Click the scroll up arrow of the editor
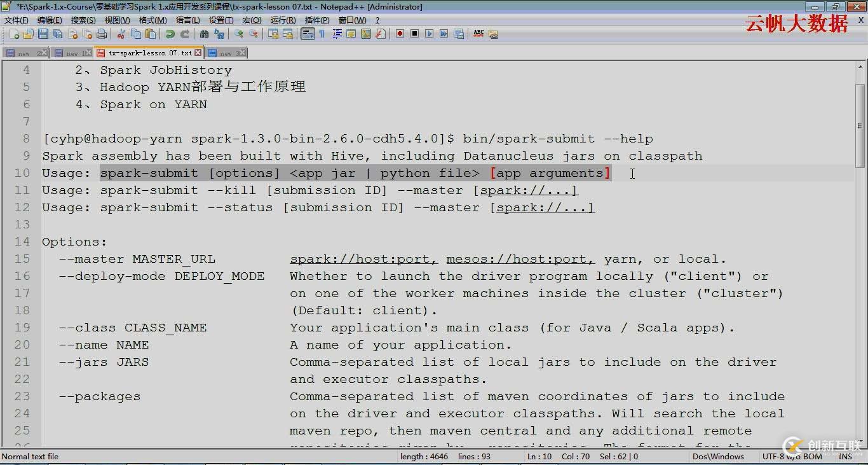The width and height of the screenshot is (868, 465). click(x=860, y=67)
